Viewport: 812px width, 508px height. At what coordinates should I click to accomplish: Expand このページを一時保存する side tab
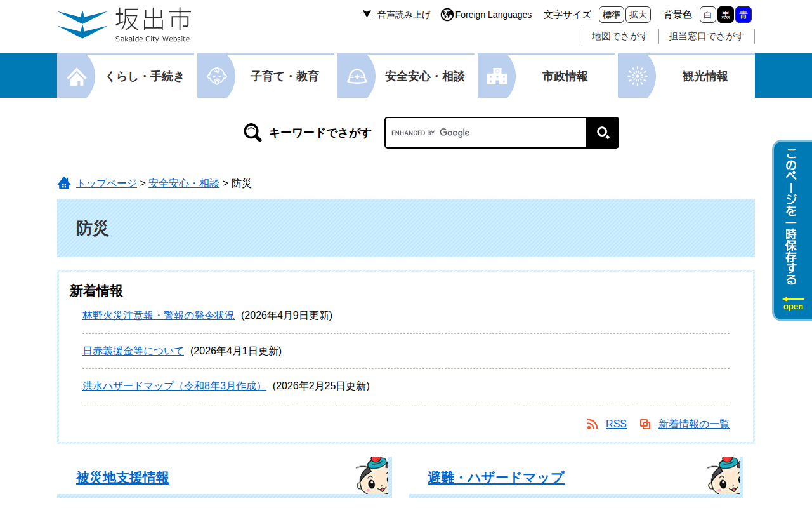click(792, 231)
